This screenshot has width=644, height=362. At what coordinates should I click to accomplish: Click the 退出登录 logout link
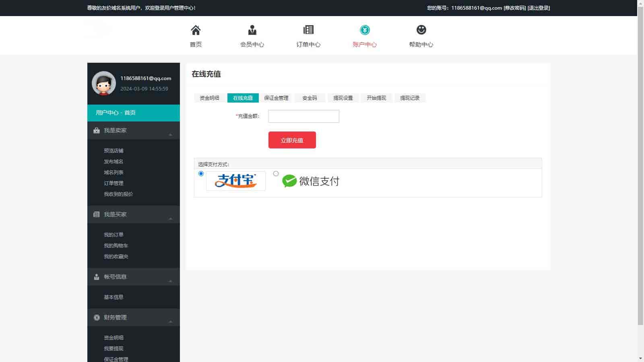point(539,8)
